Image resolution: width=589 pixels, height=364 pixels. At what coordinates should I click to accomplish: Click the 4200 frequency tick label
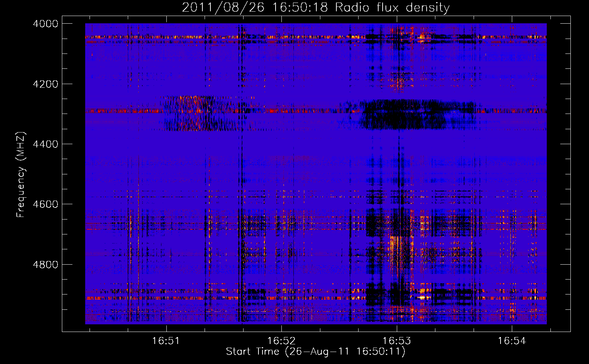click(46, 84)
